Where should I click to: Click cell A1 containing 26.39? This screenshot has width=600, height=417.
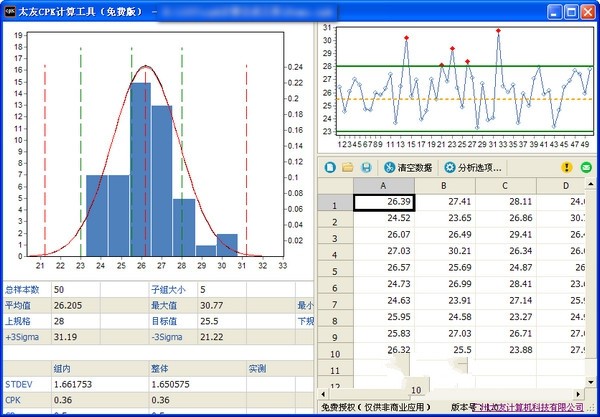coord(384,202)
